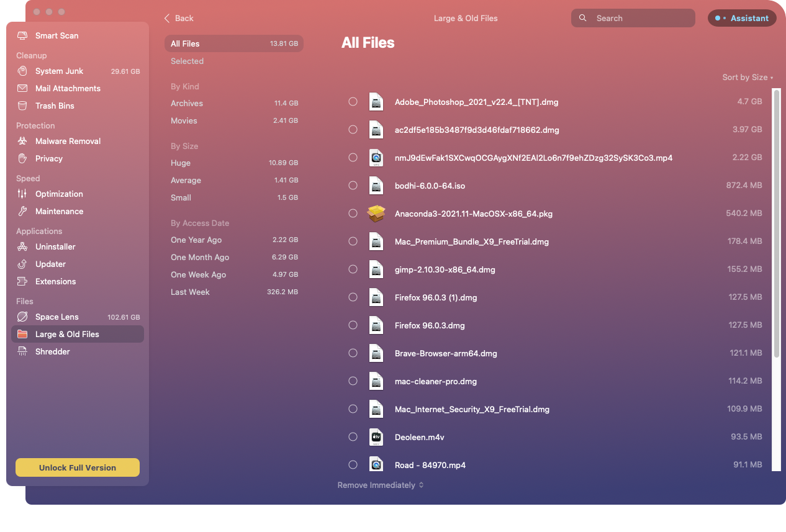Click the Deoleen.m4v video file icon

376,437
